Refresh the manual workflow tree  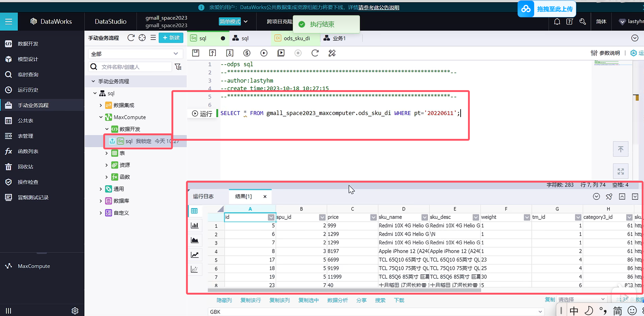pyautogui.click(x=131, y=38)
